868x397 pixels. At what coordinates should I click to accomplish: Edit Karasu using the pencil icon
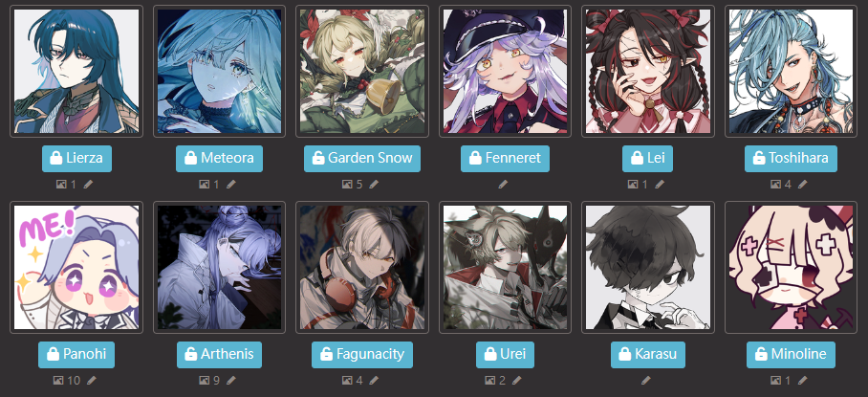click(x=646, y=380)
